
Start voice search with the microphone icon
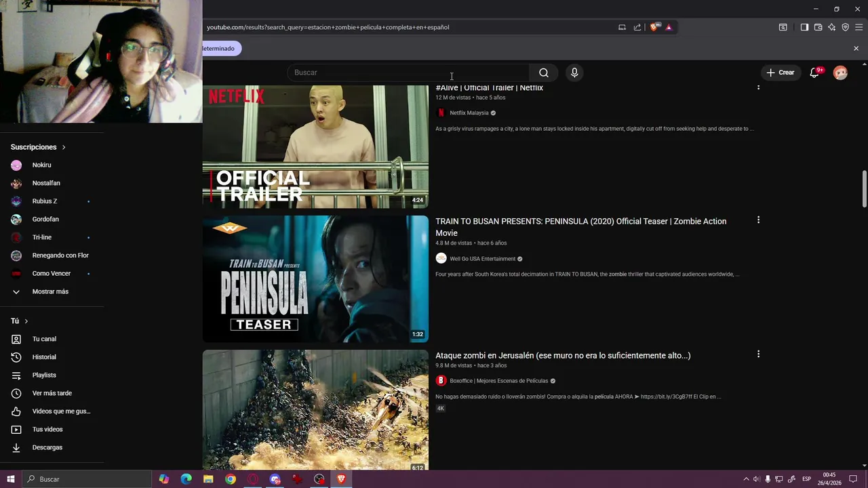click(x=574, y=73)
